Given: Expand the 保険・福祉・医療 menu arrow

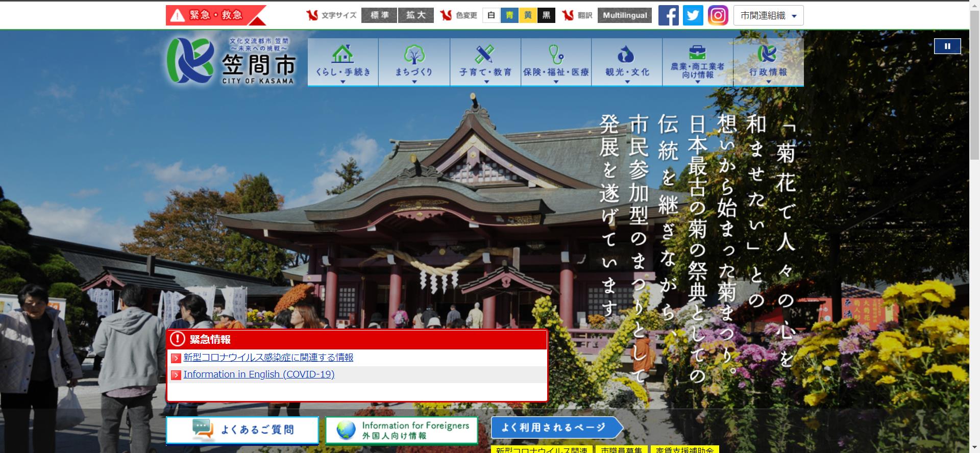Looking at the screenshot, I should click(x=556, y=82).
